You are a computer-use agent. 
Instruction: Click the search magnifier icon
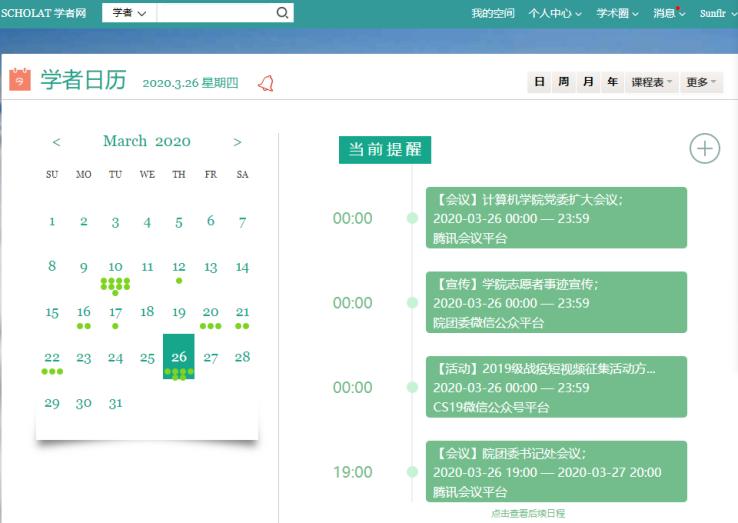283,13
